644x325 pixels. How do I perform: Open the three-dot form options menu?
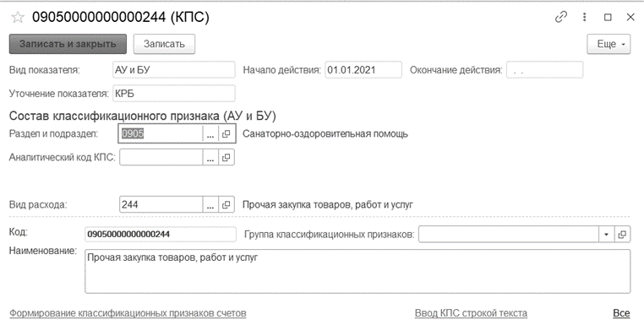tap(584, 17)
